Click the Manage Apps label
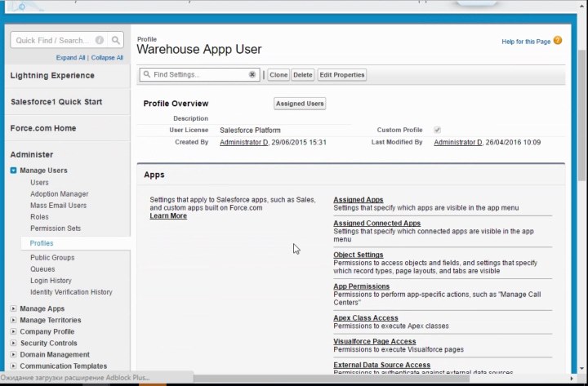Screen dimensions: 588x386 pyautogui.click(x=42, y=308)
